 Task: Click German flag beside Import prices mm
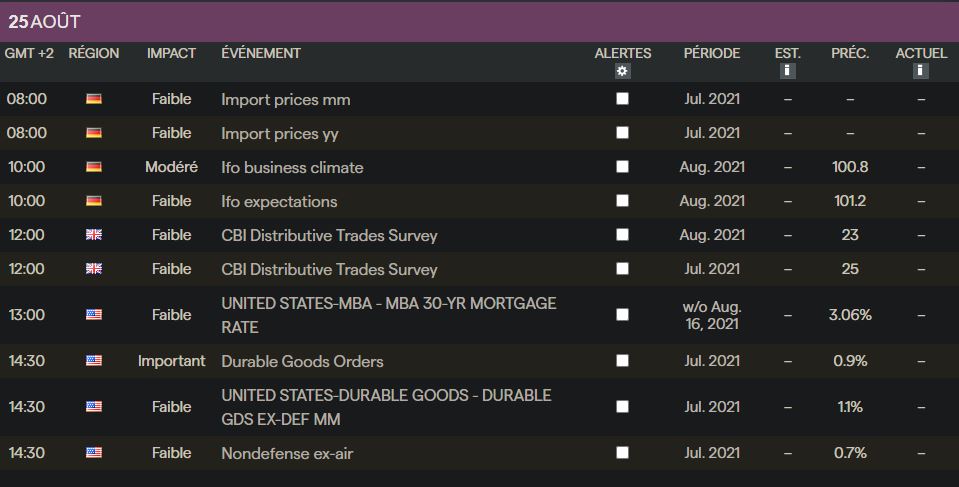(x=94, y=99)
